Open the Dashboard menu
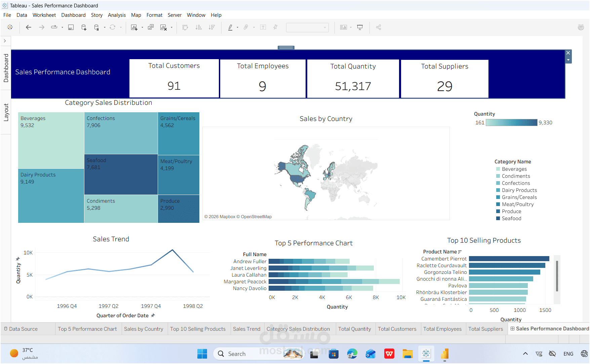 click(73, 15)
